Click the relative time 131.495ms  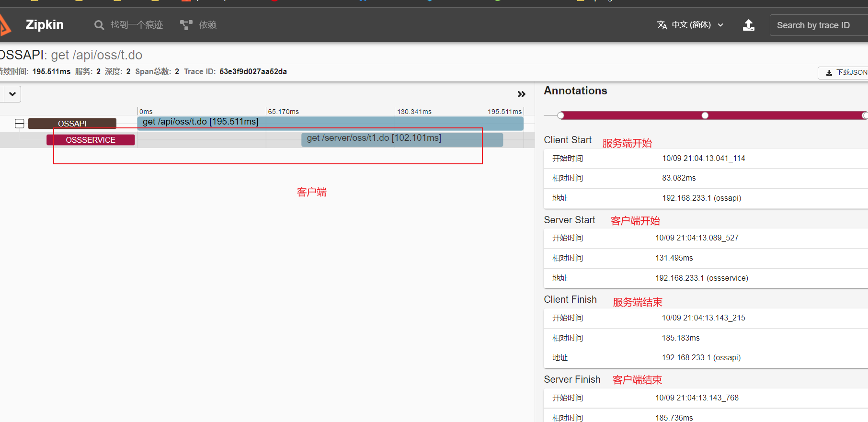click(674, 258)
